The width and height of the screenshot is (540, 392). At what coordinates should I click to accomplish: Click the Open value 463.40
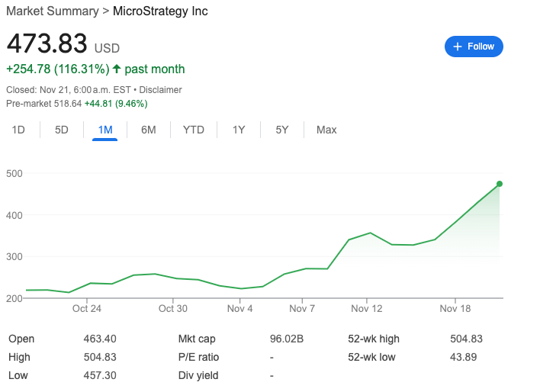[100, 339]
